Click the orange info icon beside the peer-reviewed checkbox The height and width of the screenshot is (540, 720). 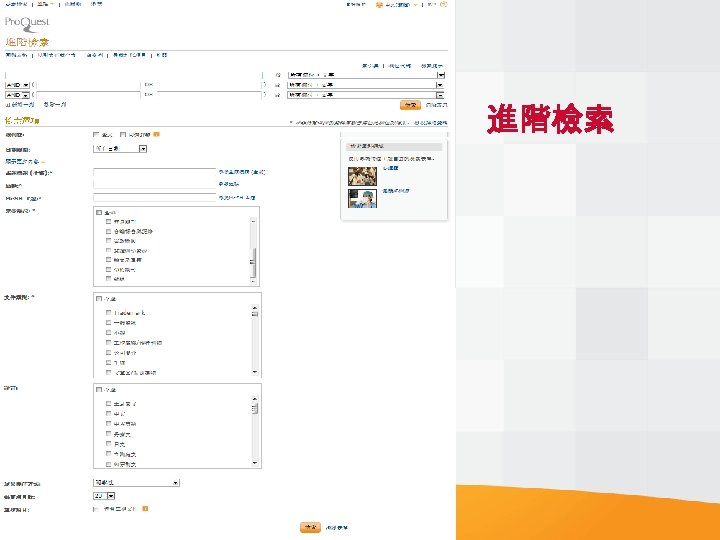pyautogui.click(x=156, y=135)
